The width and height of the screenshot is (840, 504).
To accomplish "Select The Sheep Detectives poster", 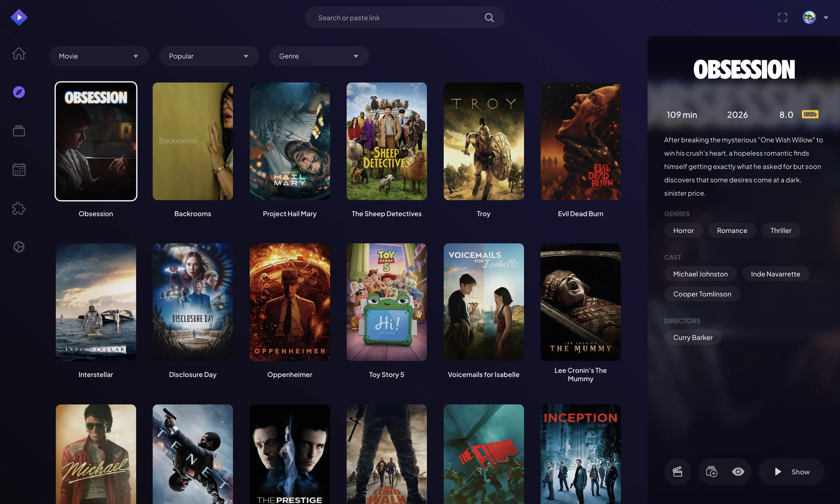I will pyautogui.click(x=387, y=141).
